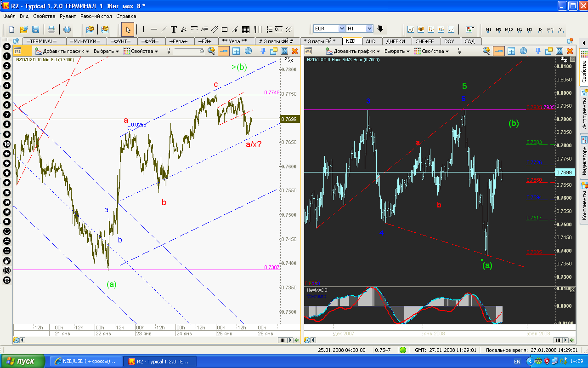Create a new document with the blank page icon
588x368 pixels.
tap(12, 29)
